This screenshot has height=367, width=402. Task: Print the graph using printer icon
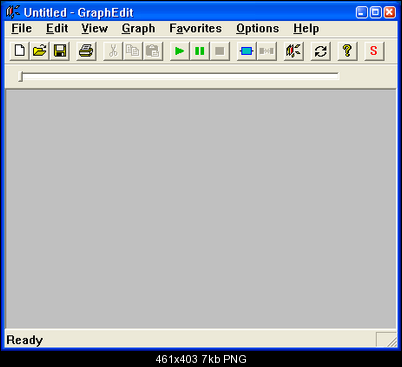86,51
